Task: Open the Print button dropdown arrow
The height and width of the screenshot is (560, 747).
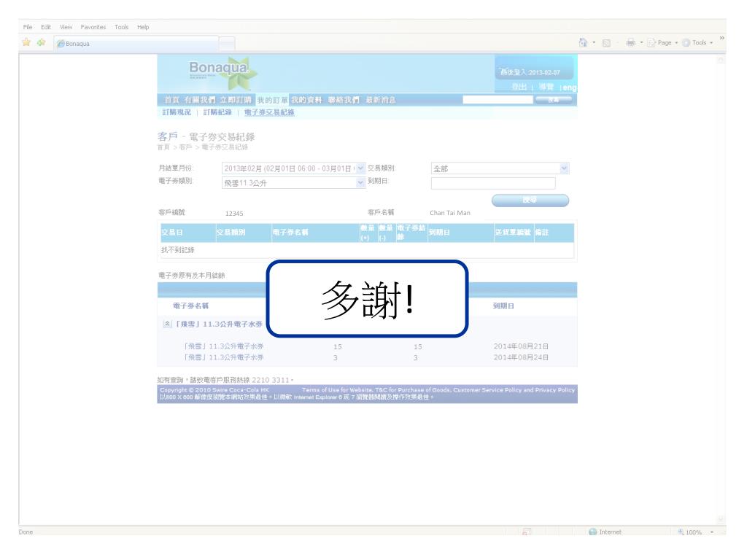Action: 641,43
